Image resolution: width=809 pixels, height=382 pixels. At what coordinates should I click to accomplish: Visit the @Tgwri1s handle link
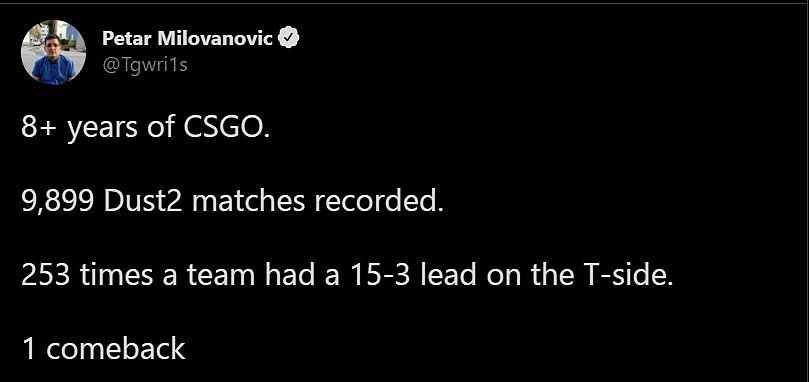pyautogui.click(x=145, y=65)
